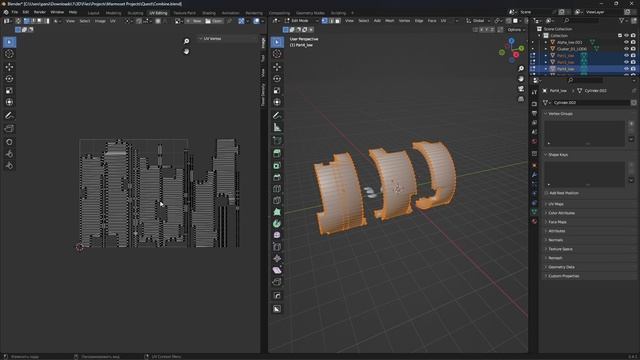Enable Add Rest Position checkbox
Screen dimensions: 640x360
coord(547,193)
